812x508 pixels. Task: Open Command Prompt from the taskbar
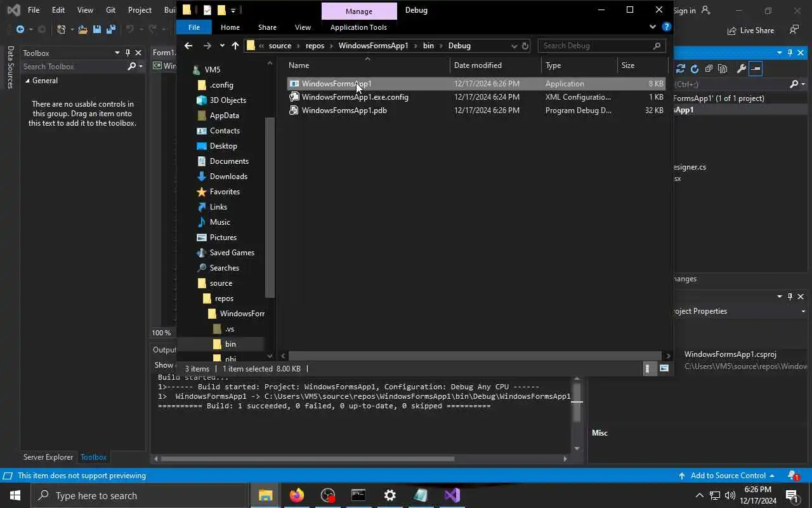(358, 495)
